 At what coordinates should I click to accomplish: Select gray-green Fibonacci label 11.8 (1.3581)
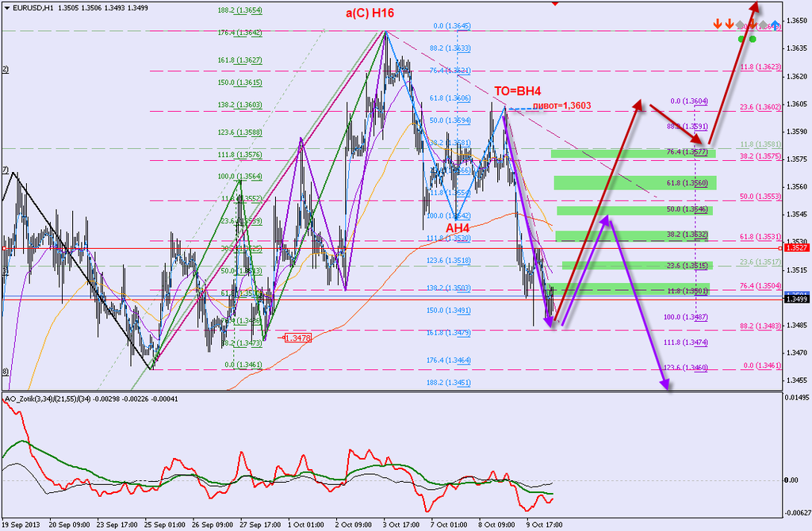(760, 144)
